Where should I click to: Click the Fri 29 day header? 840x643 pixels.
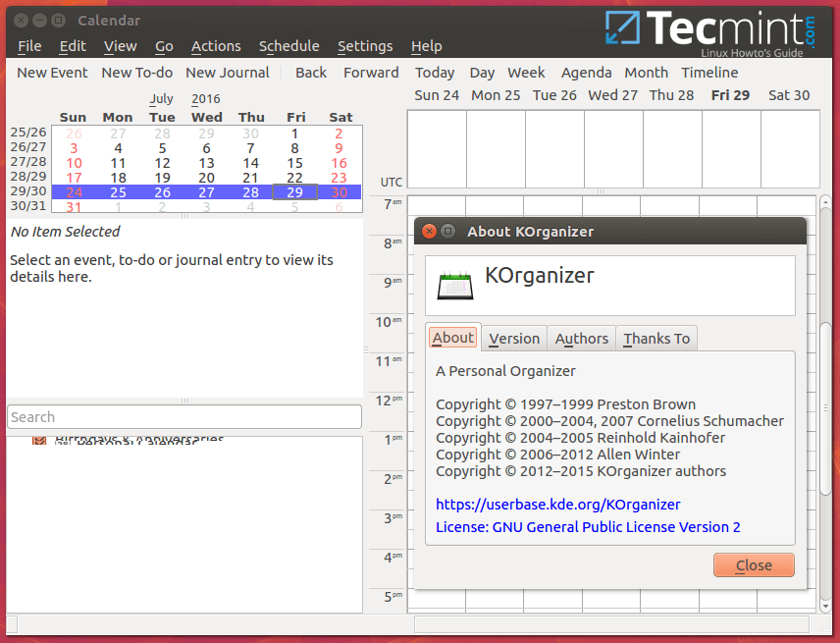(x=730, y=95)
